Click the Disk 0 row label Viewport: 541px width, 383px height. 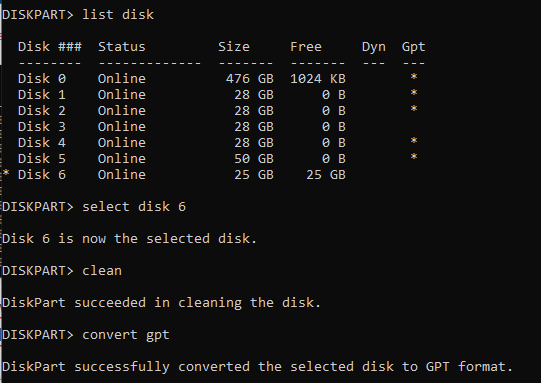click(42, 79)
